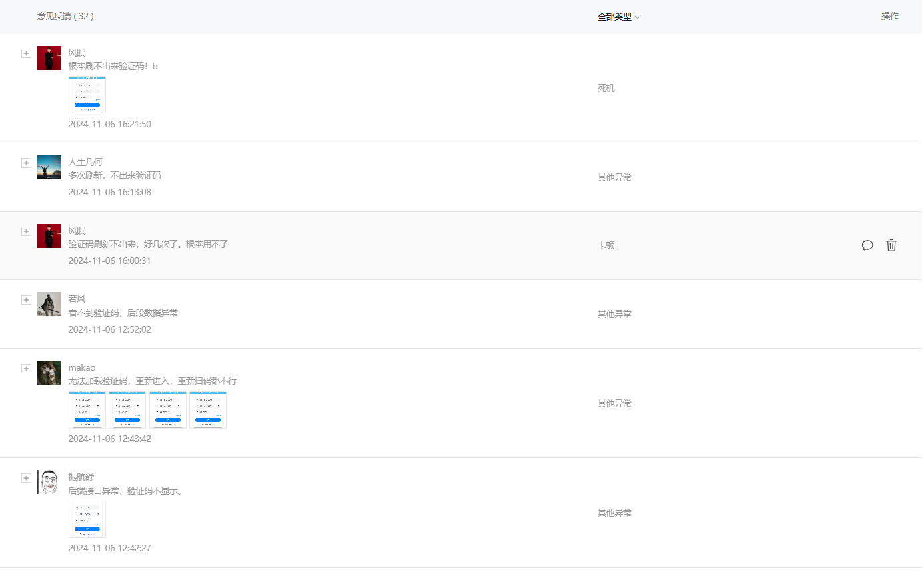Click the 意见反馈 (32) header
Viewport: 924px width, 574px height.
[65, 17]
